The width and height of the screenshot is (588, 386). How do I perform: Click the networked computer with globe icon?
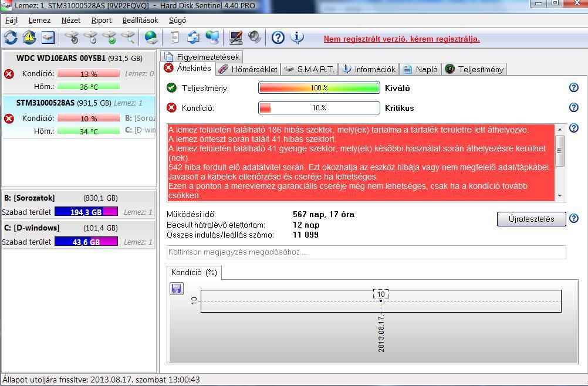point(212,38)
